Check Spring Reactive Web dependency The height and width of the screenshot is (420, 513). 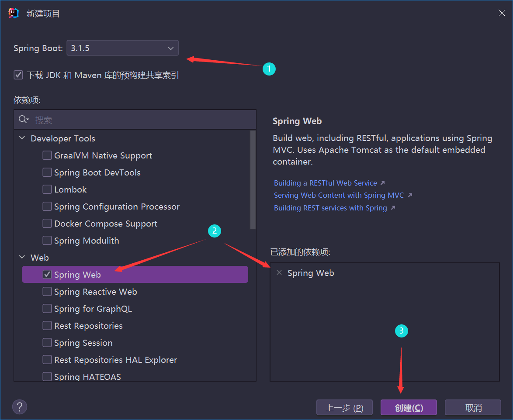pyautogui.click(x=47, y=291)
